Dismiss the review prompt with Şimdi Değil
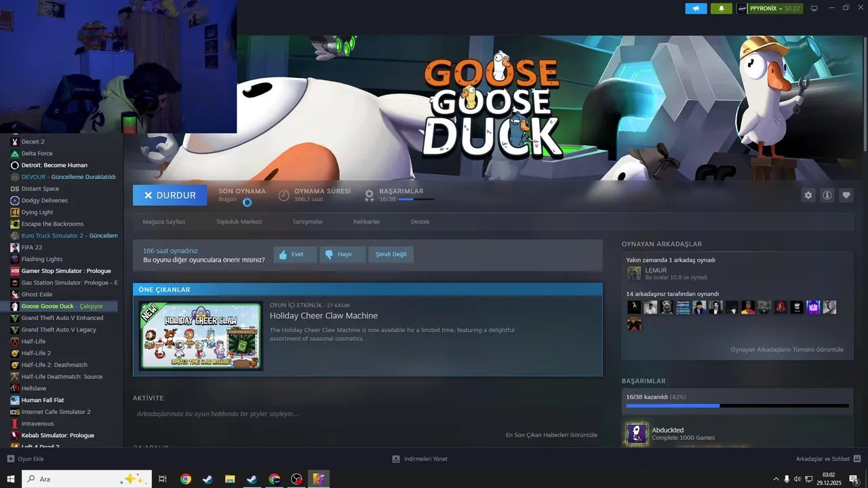 [391, 254]
